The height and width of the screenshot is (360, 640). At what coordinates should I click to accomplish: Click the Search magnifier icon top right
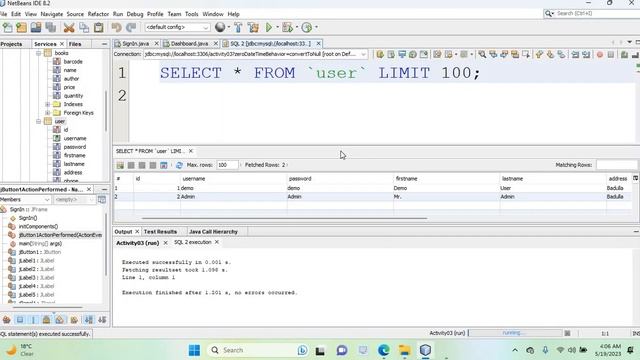(548, 13)
